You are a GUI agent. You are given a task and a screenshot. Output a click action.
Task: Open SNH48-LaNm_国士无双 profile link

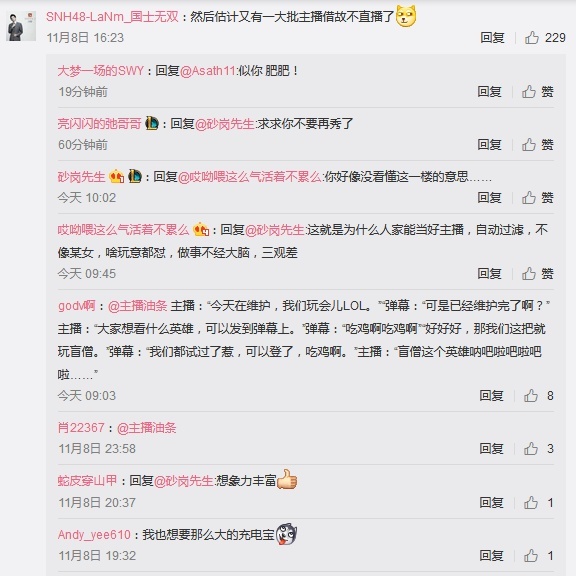pyautogui.click(x=112, y=17)
